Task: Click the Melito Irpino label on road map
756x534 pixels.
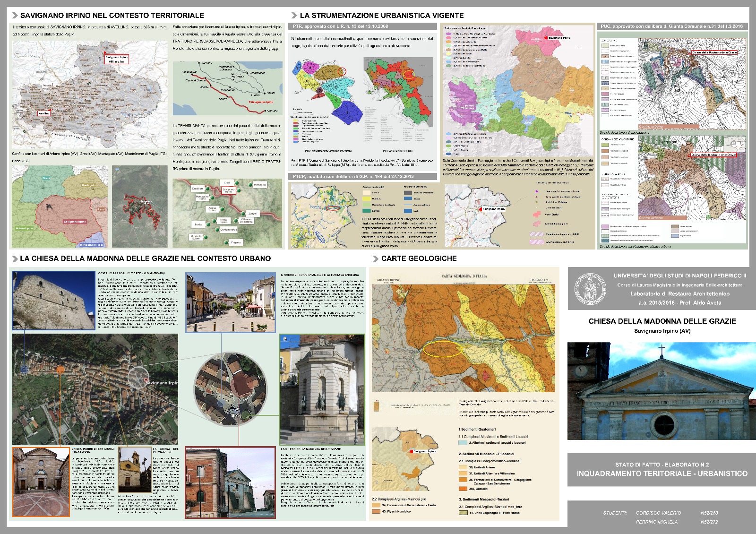Action: tap(224, 221)
